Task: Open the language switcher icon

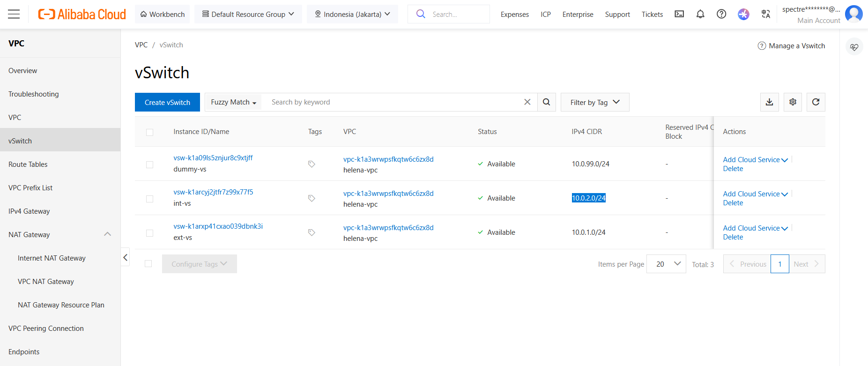Action: pos(765,14)
